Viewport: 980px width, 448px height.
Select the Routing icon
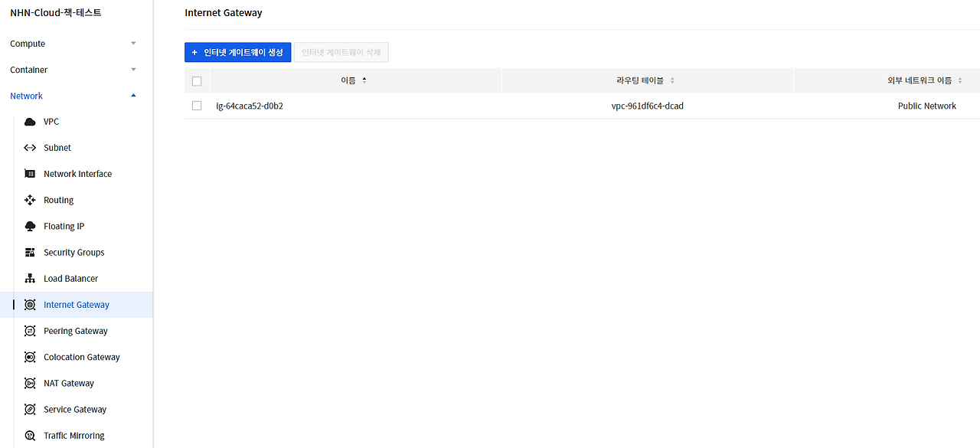[30, 199]
